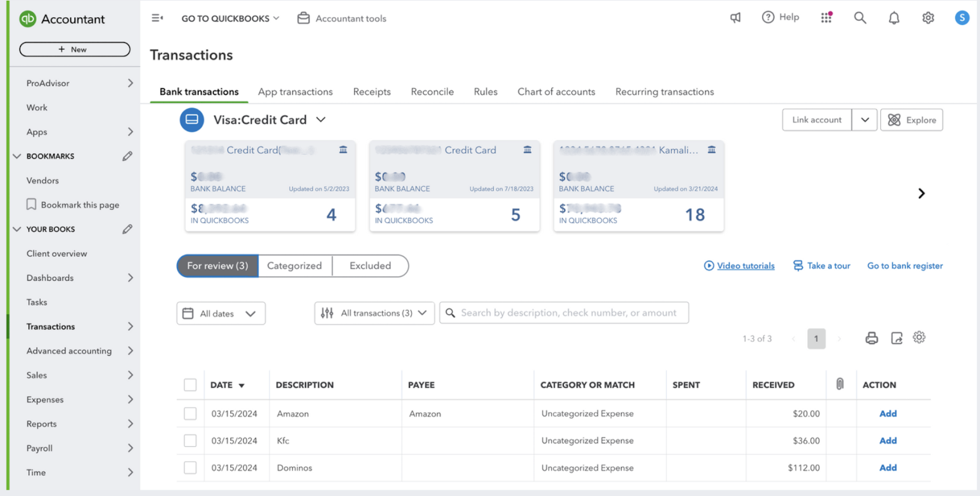Click the Link account button

tap(816, 120)
